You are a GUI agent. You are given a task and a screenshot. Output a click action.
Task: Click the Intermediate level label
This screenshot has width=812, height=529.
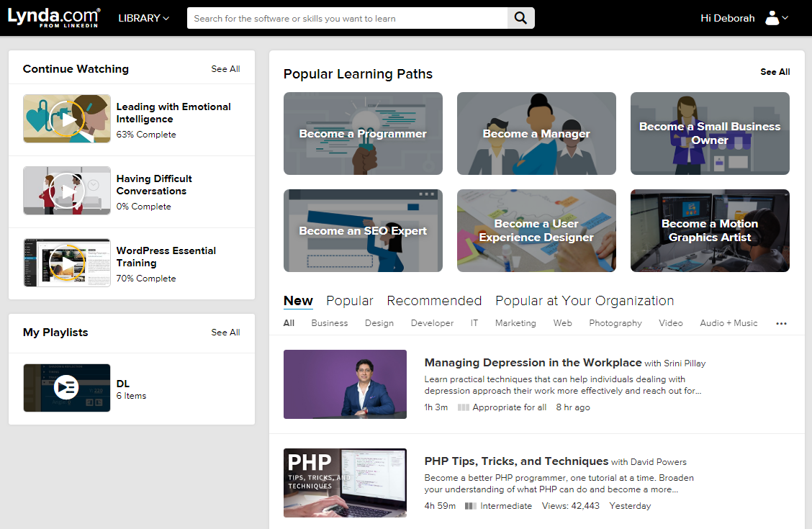[x=506, y=506]
